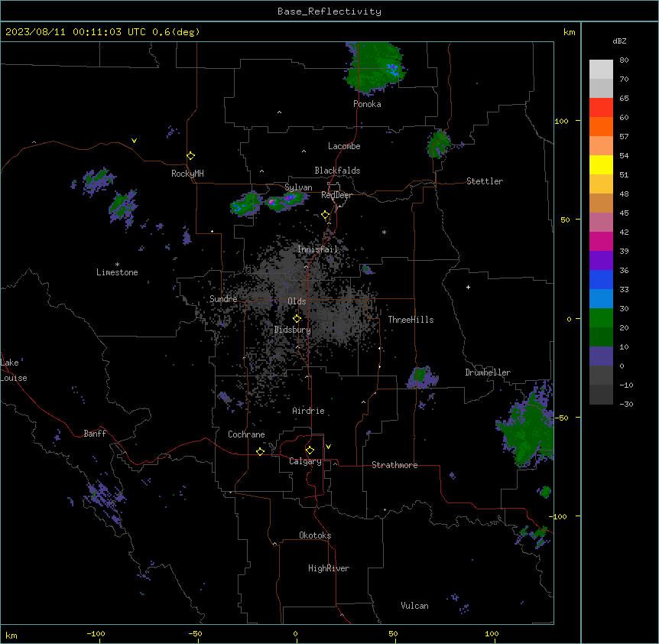The image size is (659, 644).
Task: Click the yellow diamond marker above Calgary label
Action: tap(310, 450)
